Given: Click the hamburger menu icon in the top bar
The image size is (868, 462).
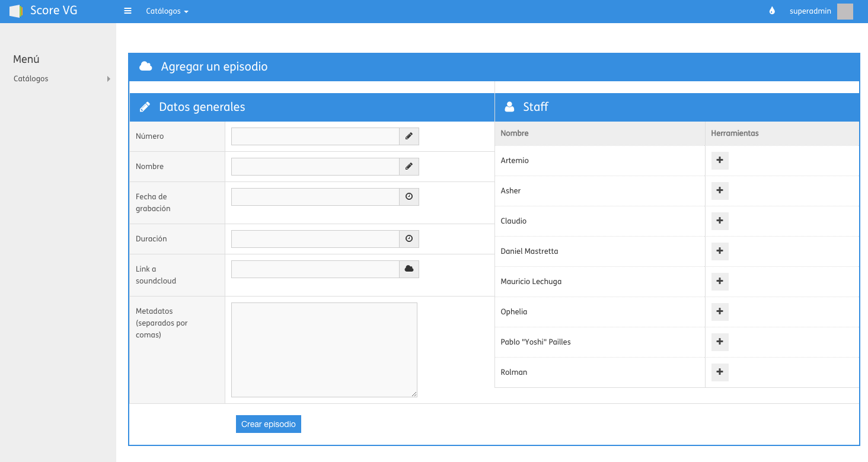Looking at the screenshot, I should 127,11.
